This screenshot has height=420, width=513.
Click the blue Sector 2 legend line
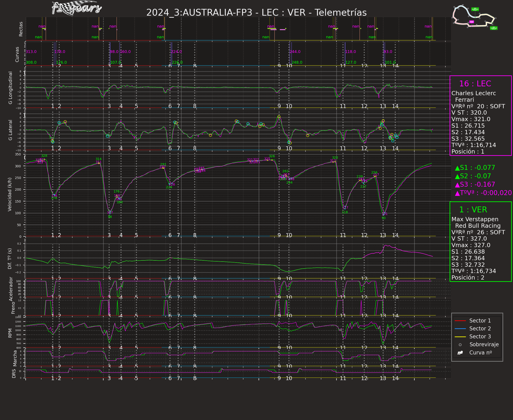point(460,329)
